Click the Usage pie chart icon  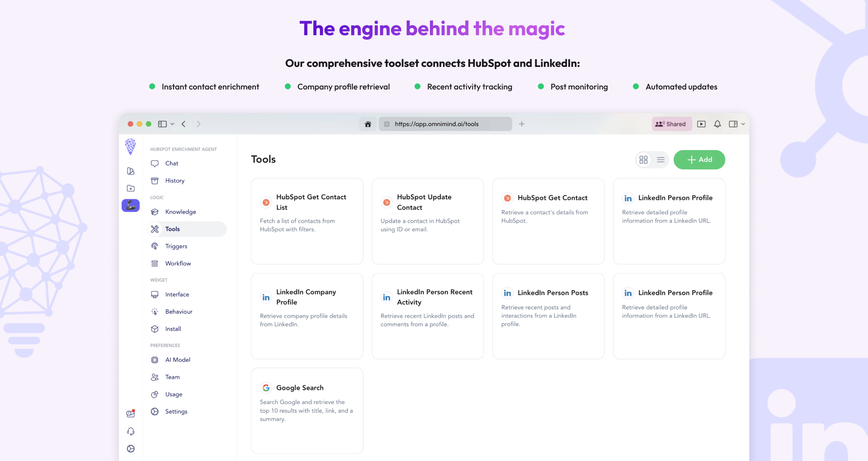click(155, 395)
